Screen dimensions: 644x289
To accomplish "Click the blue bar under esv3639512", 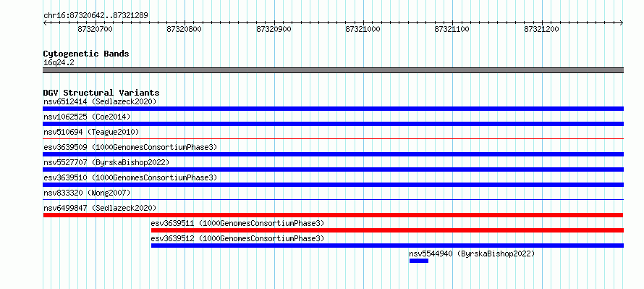I will point(387,246).
